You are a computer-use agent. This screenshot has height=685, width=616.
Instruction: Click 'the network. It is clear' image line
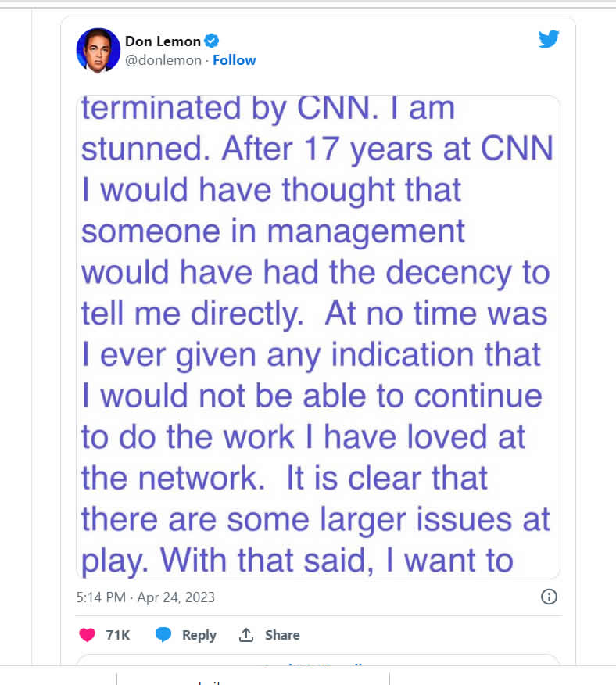(x=285, y=477)
